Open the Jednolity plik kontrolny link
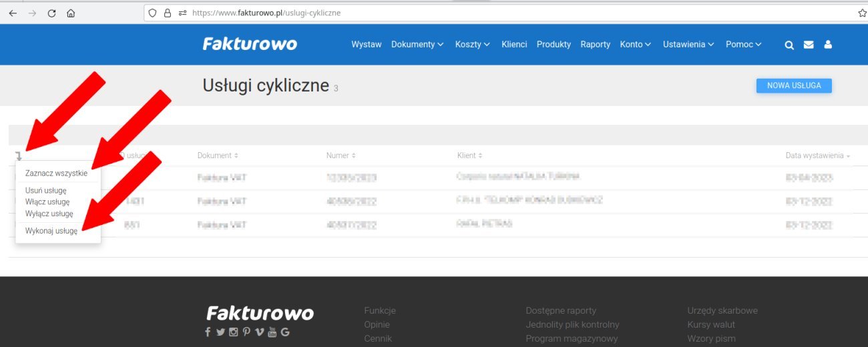Image resolution: width=868 pixels, height=347 pixels. pyautogui.click(x=572, y=324)
